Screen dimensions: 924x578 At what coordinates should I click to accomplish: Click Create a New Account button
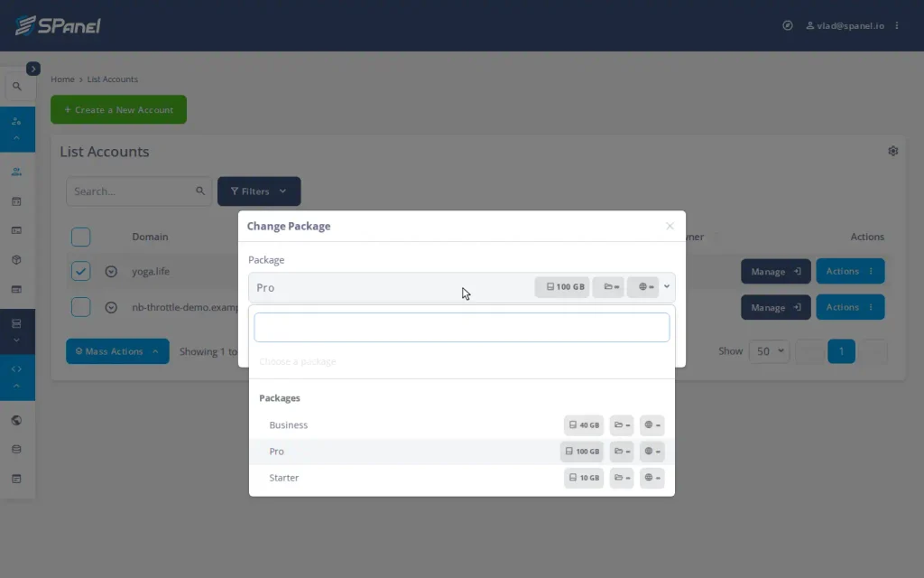click(x=118, y=109)
